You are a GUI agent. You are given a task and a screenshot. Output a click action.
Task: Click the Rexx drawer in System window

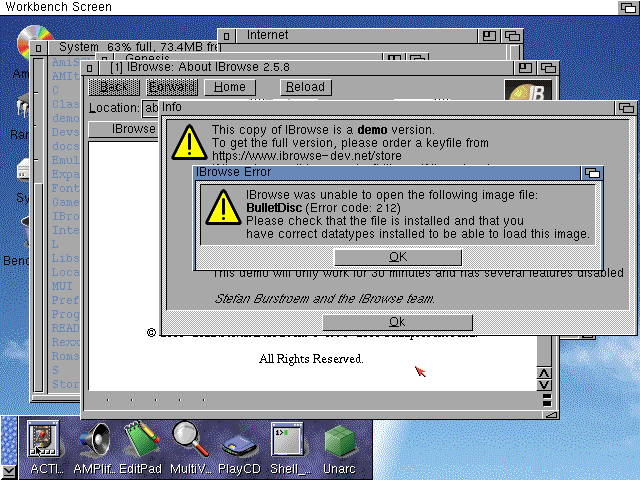(x=65, y=342)
